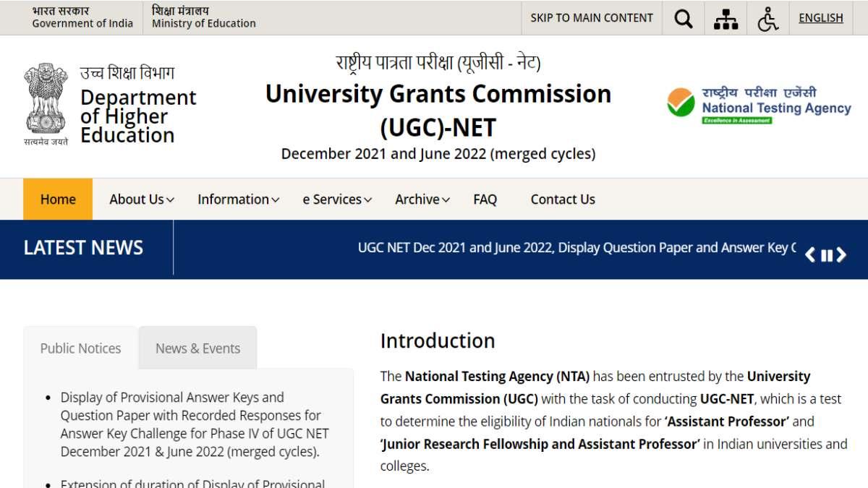Toggle to the News & Events tab

point(197,348)
